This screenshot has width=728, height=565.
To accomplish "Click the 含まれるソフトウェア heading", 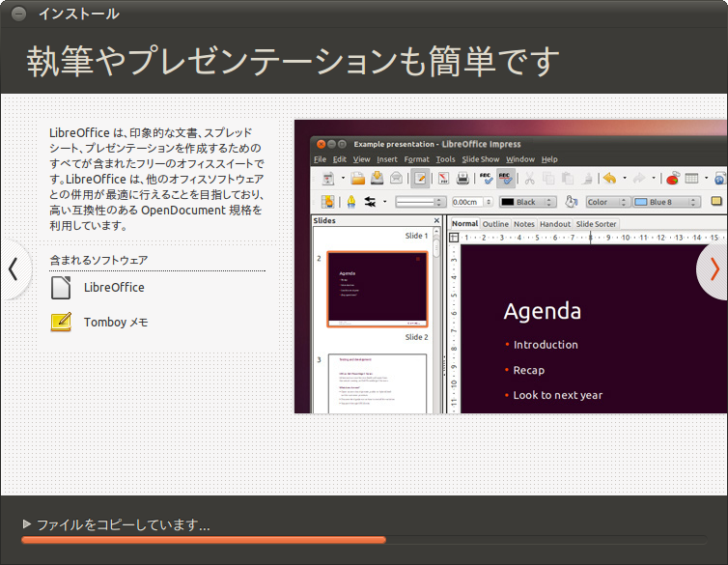I will click(98, 260).
